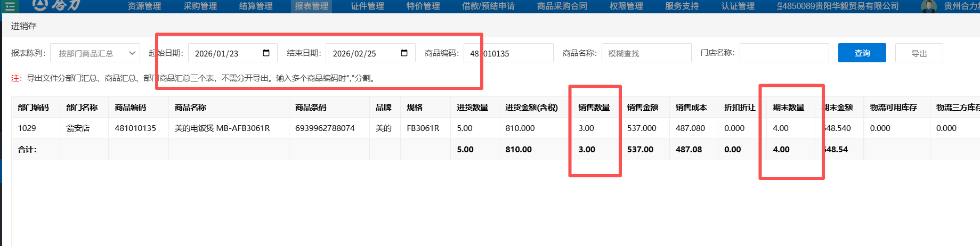The width and height of the screenshot is (980, 246).
Task: Click the 期末数量 column header
Action: 788,107
